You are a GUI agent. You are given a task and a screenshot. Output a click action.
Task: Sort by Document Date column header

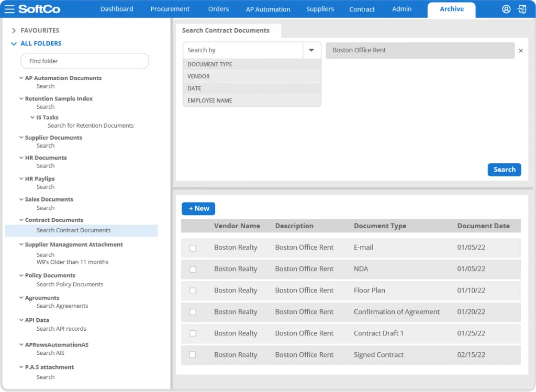[483, 226]
